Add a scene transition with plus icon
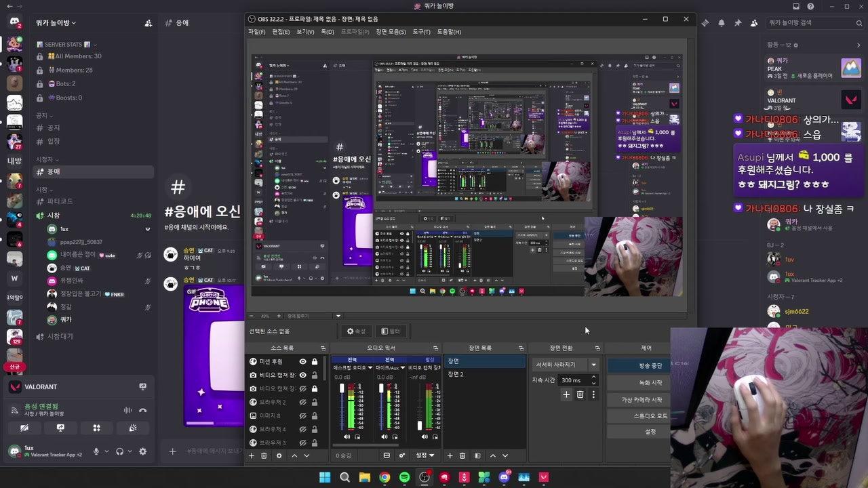The width and height of the screenshot is (868, 488). 566,394
